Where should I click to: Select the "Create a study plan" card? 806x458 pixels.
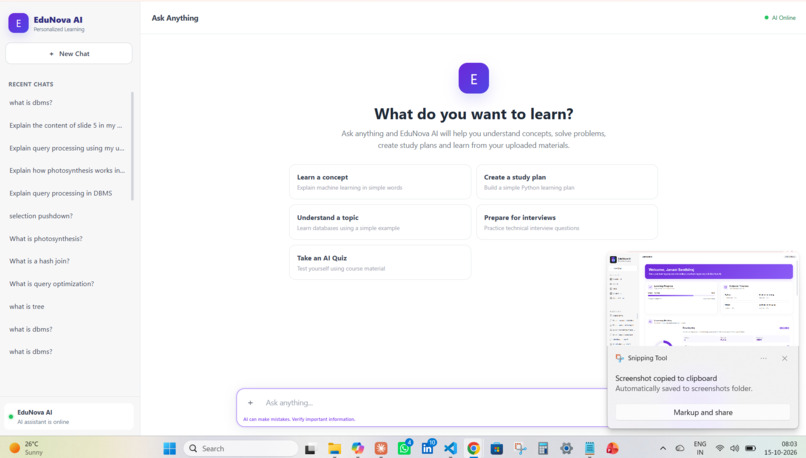(x=567, y=182)
